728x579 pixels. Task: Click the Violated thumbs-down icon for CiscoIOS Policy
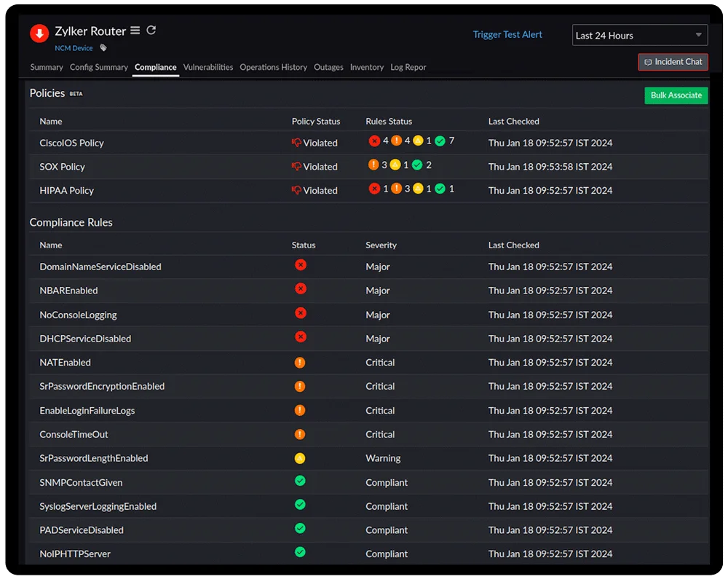click(296, 143)
